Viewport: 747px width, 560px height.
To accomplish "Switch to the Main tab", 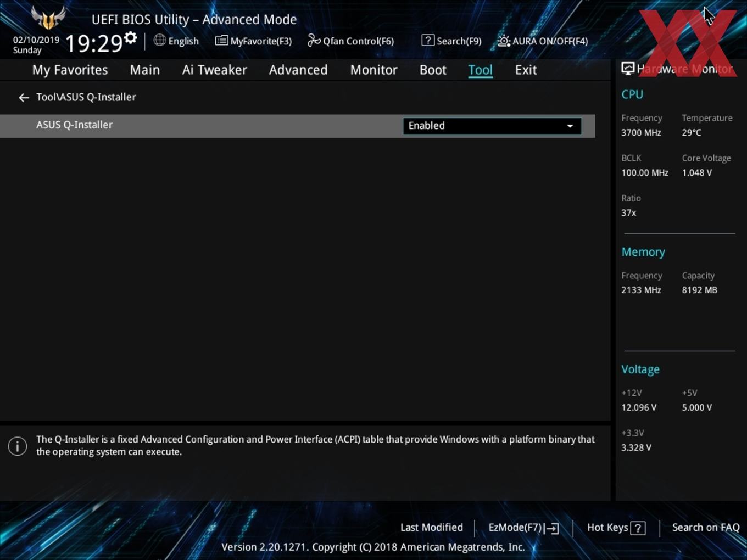I will [x=145, y=70].
